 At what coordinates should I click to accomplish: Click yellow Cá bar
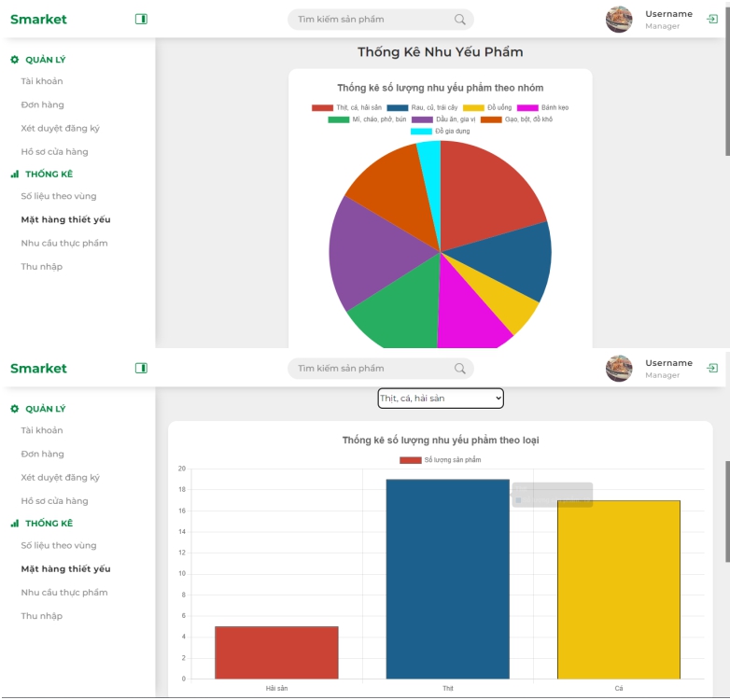tap(619, 590)
